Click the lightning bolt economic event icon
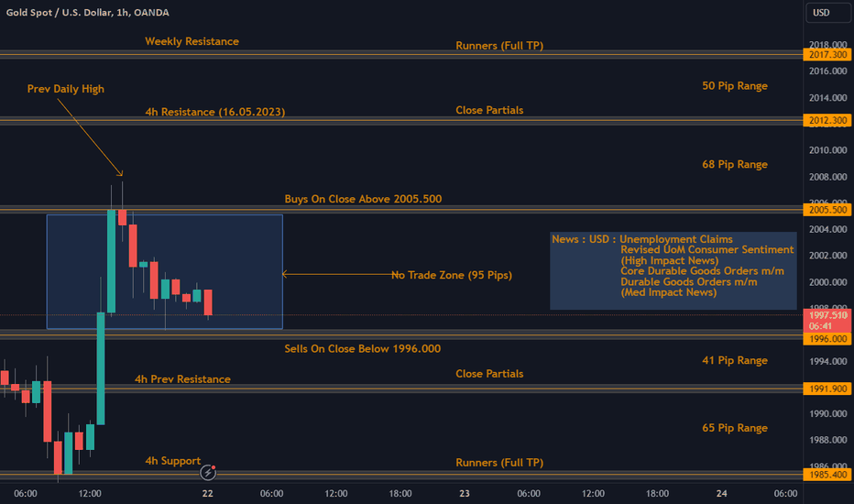 click(x=207, y=473)
